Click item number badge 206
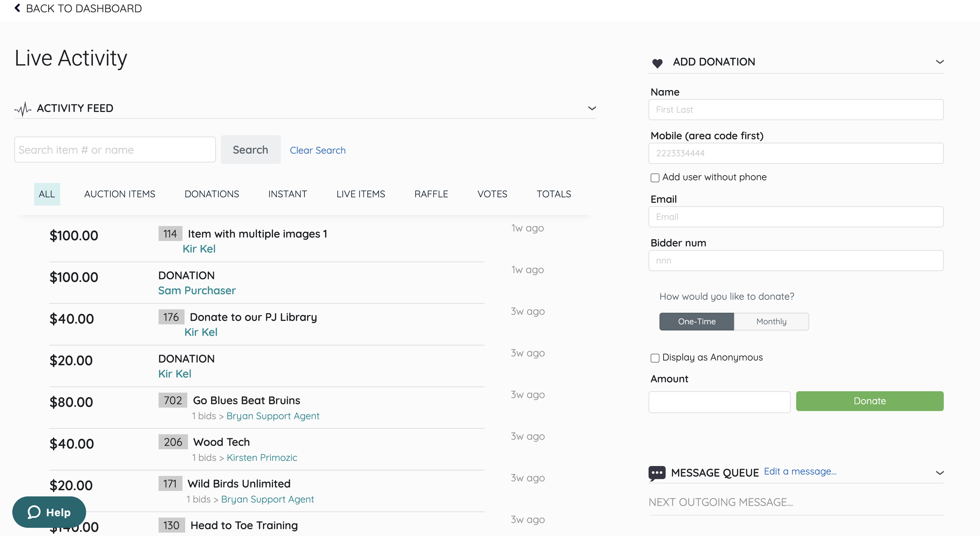The height and width of the screenshot is (536, 980). [x=173, y=442]
